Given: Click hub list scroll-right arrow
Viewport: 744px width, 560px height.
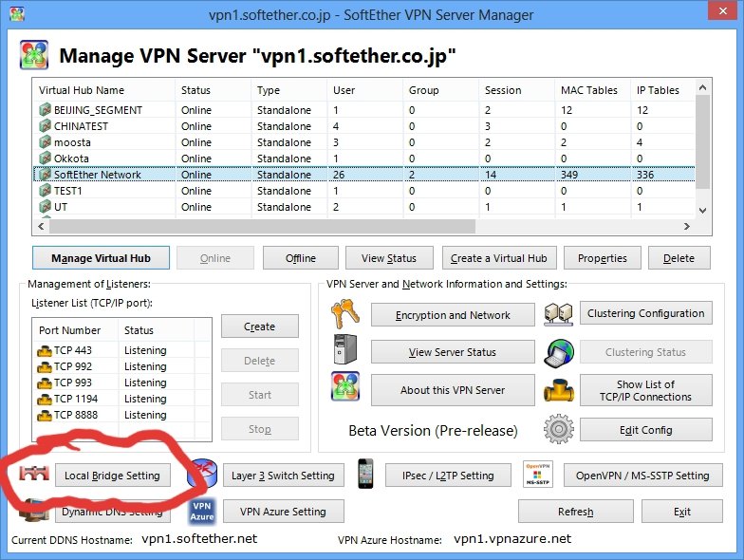Looking at the screenshot, I should 687,226.
